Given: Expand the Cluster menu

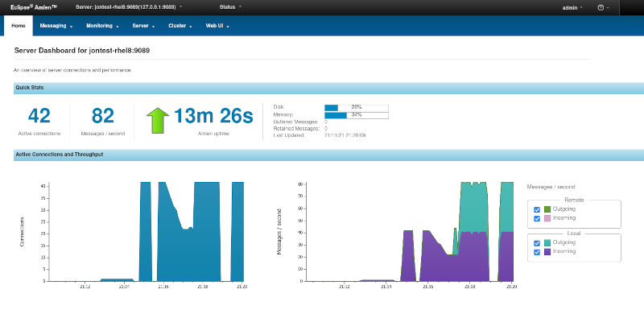Looking at the screenshot, I should (x=180, y=26).
